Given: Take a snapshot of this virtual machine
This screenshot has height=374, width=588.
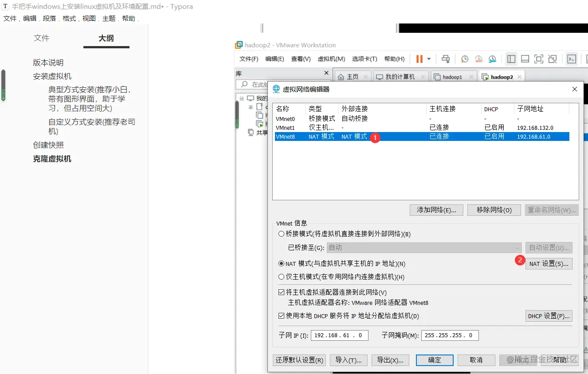Looking at the screenshot, I should (465, 58).
